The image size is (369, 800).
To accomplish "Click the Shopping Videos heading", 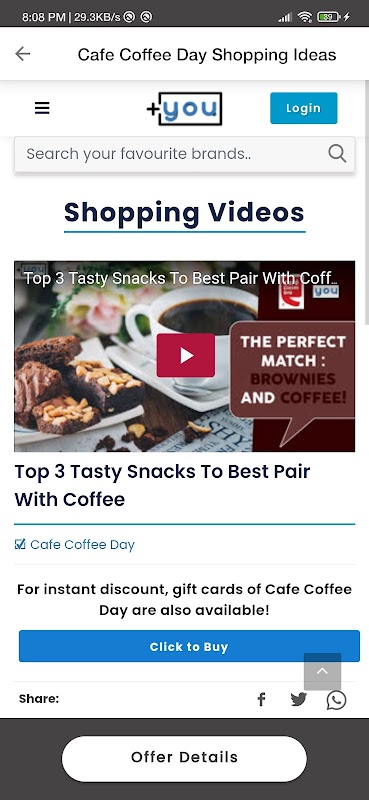I will pyautogui.click(x=184, y=212).
